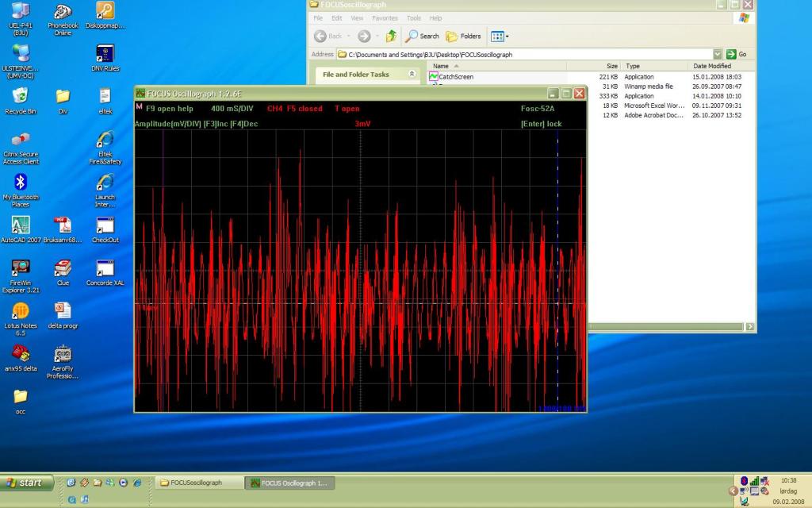Viewport: 812px width, 508px height.
Task: Open the Phonebook Online desktop shortcut
Action: (63, 18)
